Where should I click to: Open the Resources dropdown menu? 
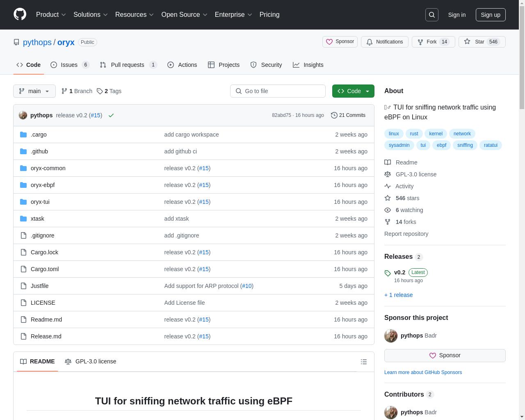(134, 14)
